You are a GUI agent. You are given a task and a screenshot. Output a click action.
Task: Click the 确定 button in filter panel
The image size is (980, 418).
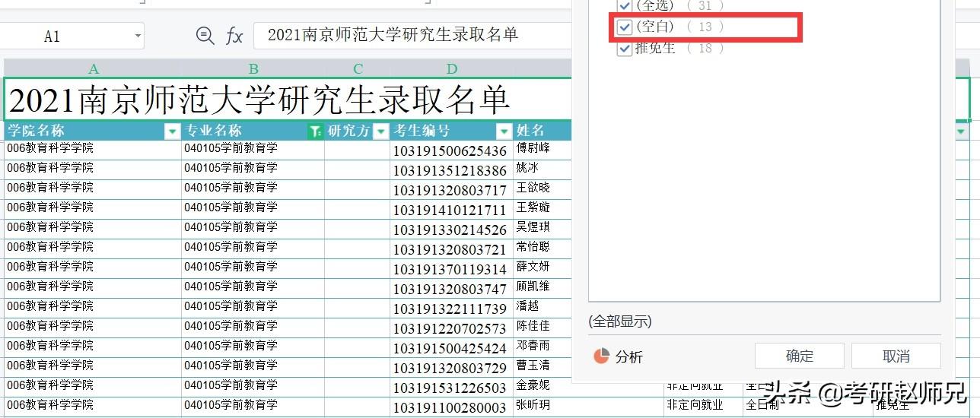[799, 356]
